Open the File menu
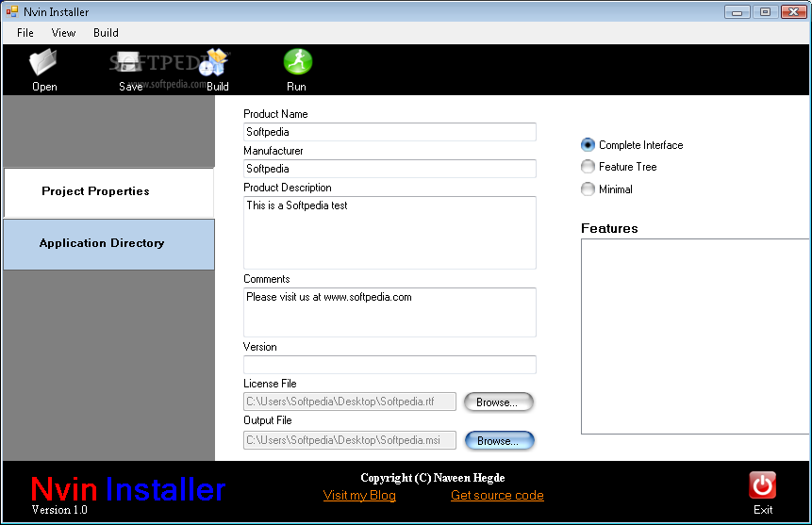 point(25,33)
